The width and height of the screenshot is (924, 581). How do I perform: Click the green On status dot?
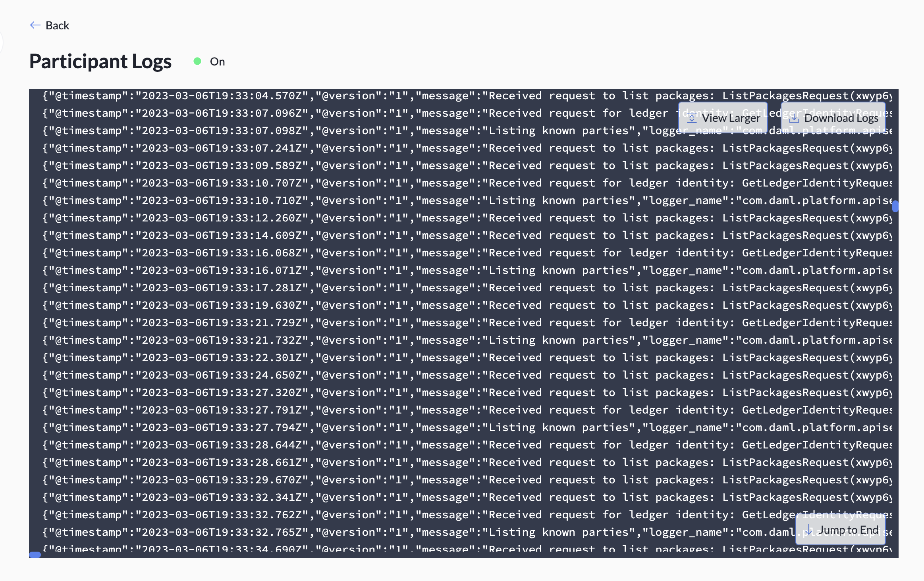pyautogui.click(x=197, y=61)
